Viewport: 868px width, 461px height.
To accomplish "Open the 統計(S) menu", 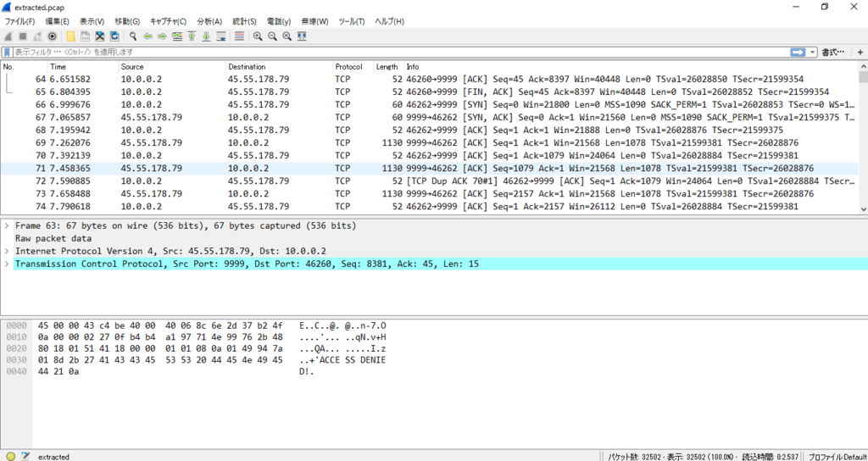I will click(x=244, y=21).
